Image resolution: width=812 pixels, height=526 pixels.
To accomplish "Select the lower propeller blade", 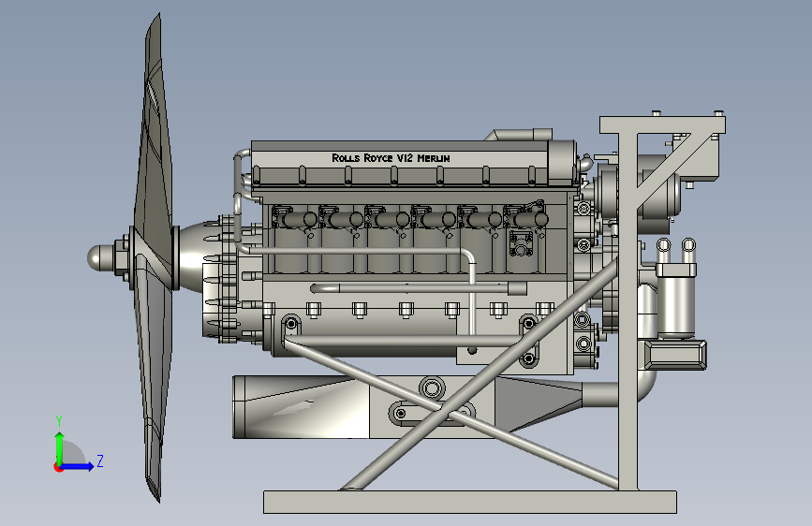I will (153, 383).
